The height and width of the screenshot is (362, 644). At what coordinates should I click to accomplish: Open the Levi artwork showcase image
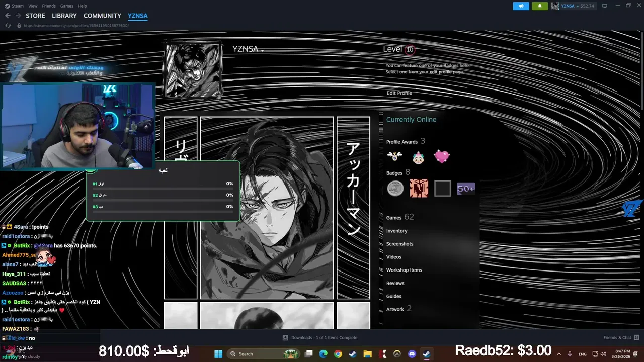click(x=267, y=208)
